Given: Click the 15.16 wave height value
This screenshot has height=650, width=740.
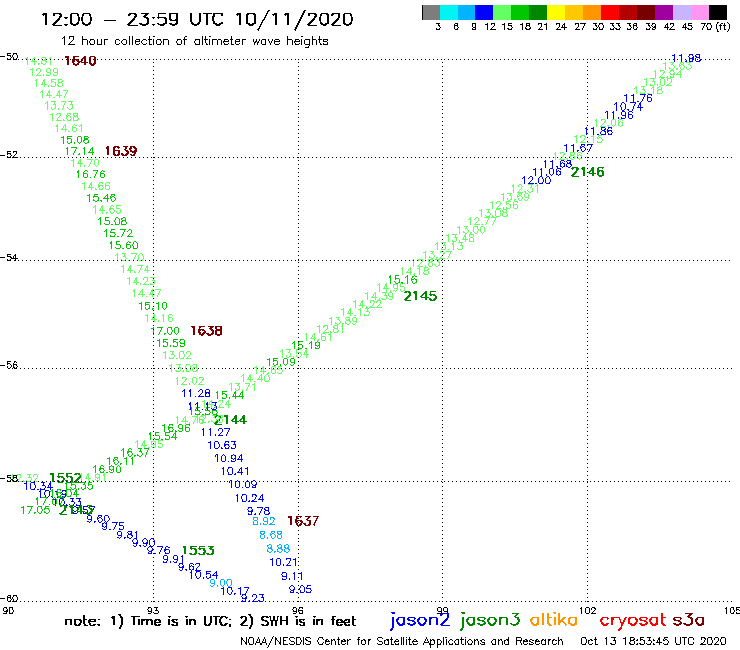Looking at the screenshot, I should tap(403, 279).
